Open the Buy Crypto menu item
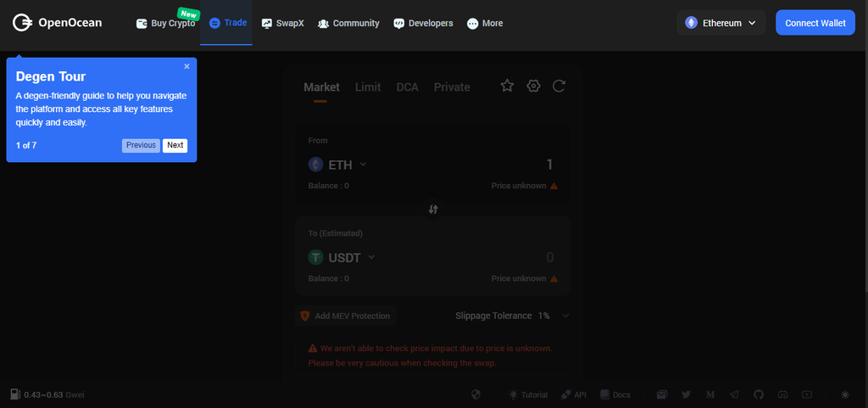The image size is (868, 408). 165,23
